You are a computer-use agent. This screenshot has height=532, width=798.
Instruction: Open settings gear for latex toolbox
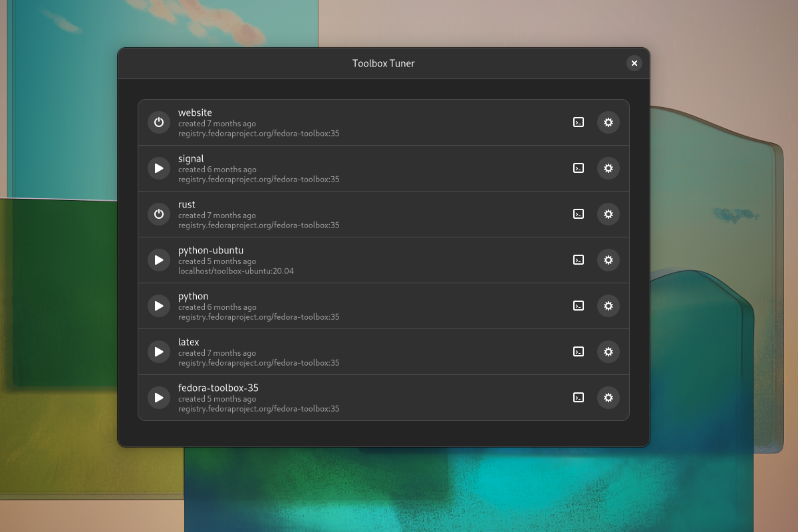pyautogui.click(x=608, y=352)
